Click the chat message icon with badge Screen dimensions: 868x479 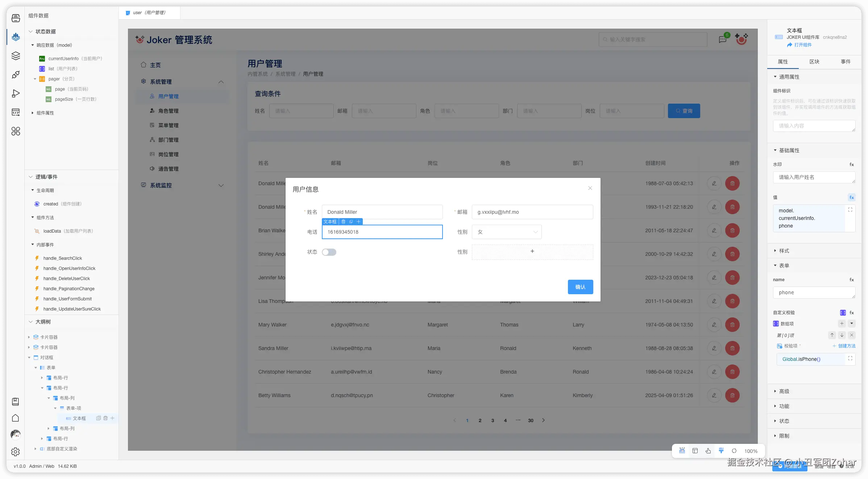point(723,39)
